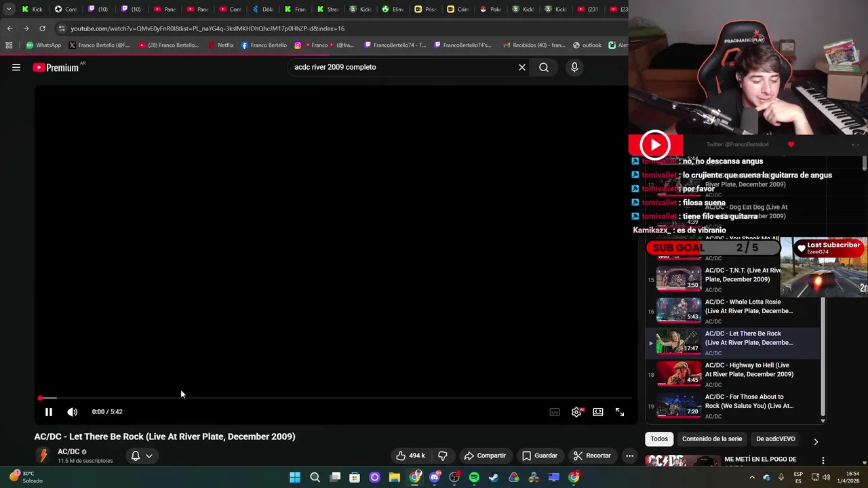Open File Explorer from the taskbar

click(x=395, y=477)
